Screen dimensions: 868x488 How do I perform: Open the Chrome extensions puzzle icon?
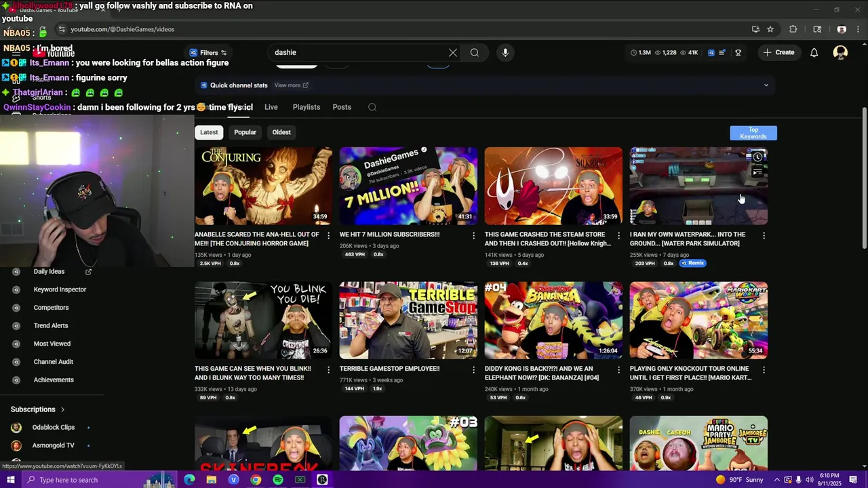pos(793,29)
